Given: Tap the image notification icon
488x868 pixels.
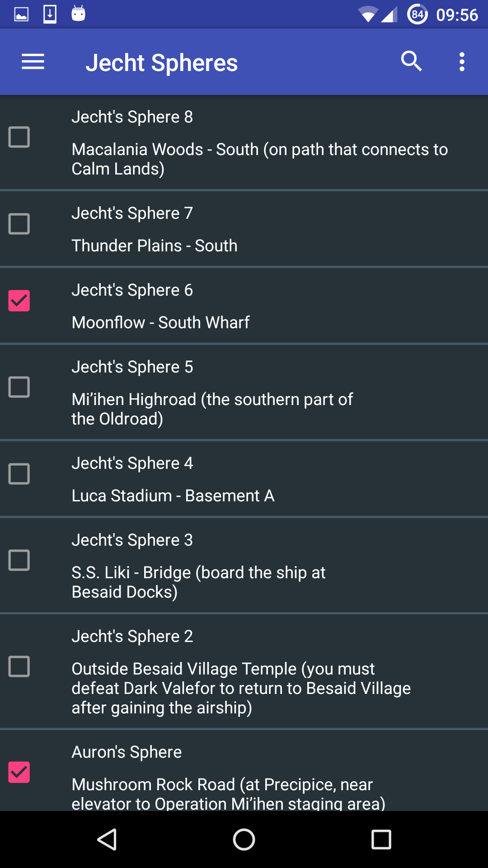Looking at the screenshot, I should [21, 14].
